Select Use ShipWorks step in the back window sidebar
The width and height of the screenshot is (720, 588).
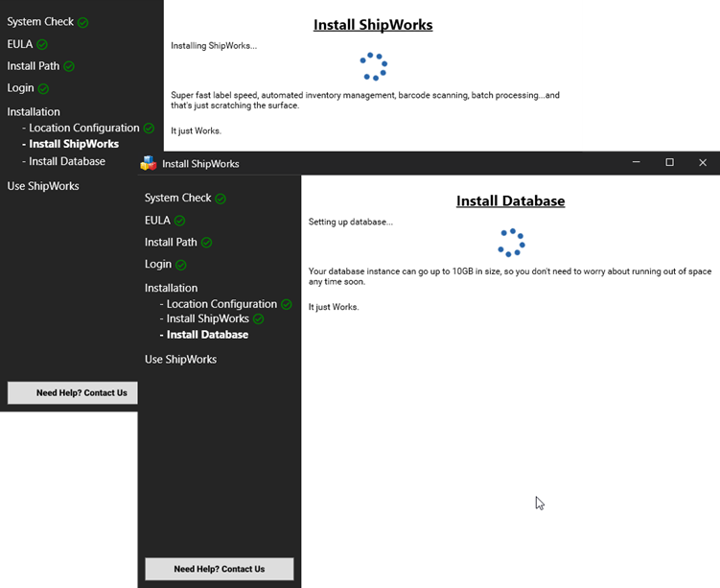[x=43, y=186]
